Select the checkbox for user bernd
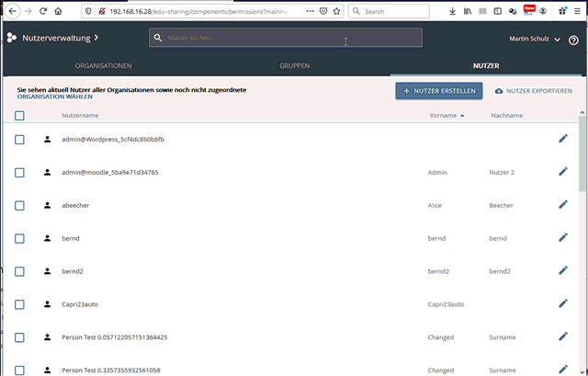588x376 pixels. pos(19,238)
